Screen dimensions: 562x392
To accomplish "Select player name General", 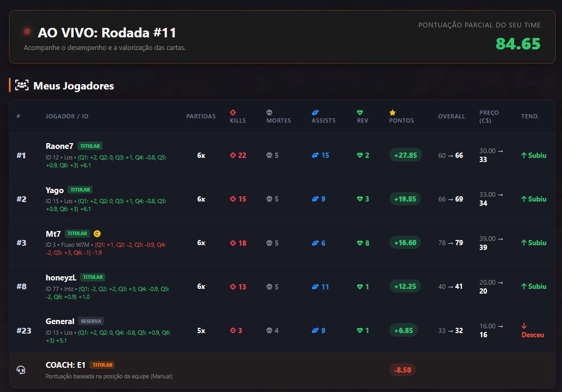I will [x=60, y=321].
